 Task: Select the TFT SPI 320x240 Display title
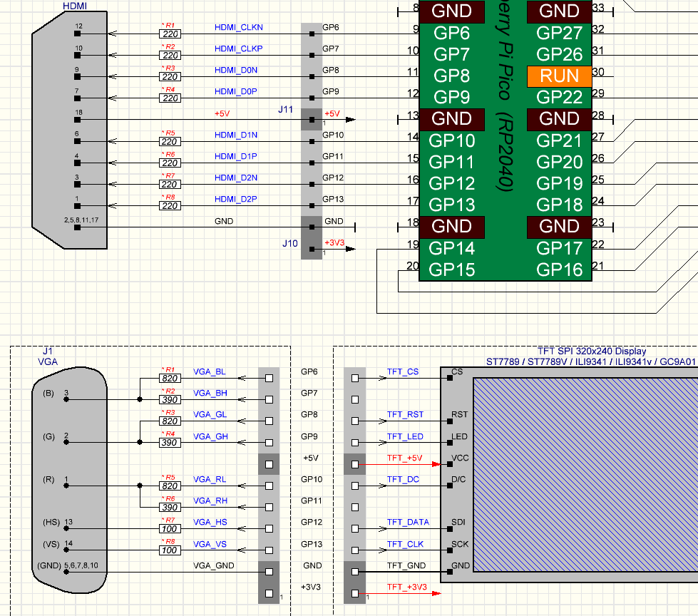click(x=591, y=351)
